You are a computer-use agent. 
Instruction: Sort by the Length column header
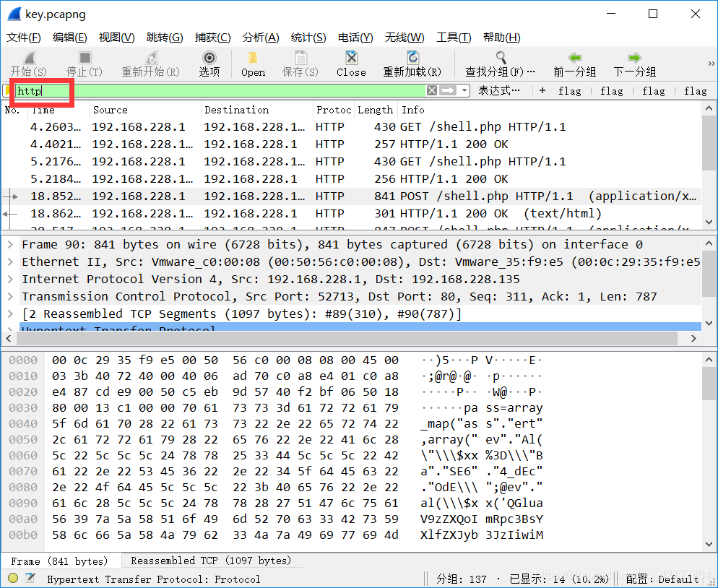[376, 110]
